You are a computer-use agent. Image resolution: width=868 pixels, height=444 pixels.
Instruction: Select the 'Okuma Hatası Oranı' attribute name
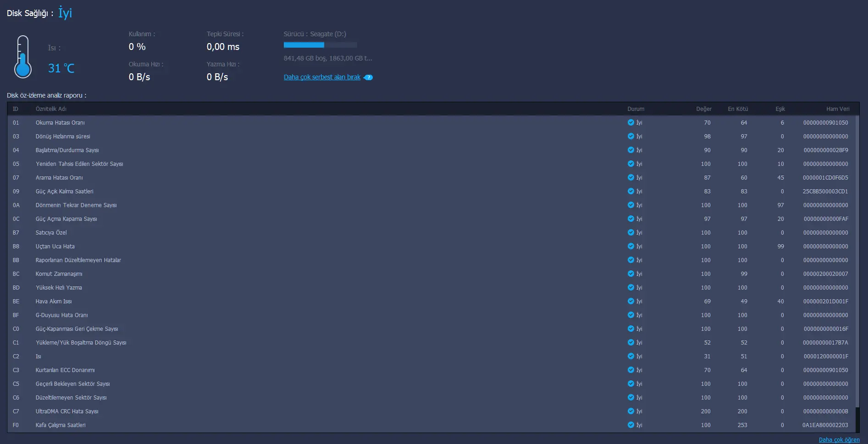click(60, 123)
